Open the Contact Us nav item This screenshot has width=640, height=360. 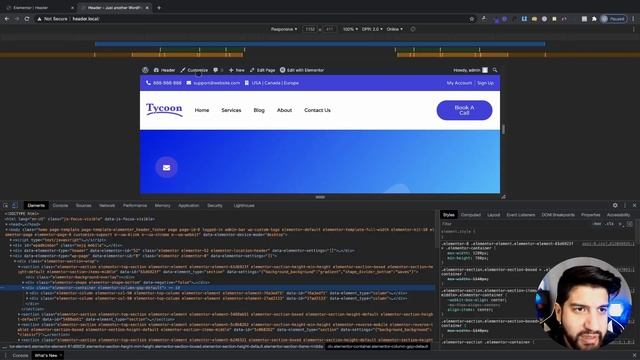(317, 110)
